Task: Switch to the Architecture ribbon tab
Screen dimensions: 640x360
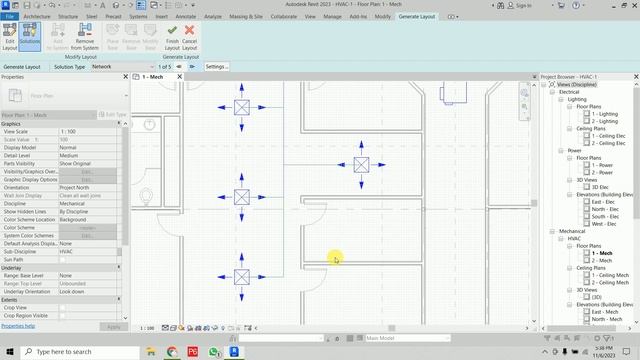Action: click(37, 16)
